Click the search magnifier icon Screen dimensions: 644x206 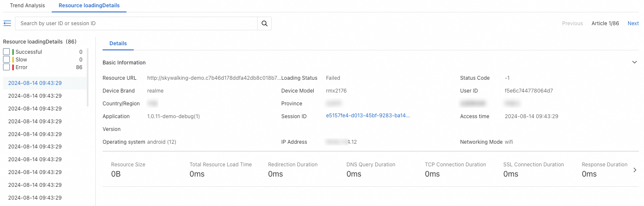[x=264, y=23]
